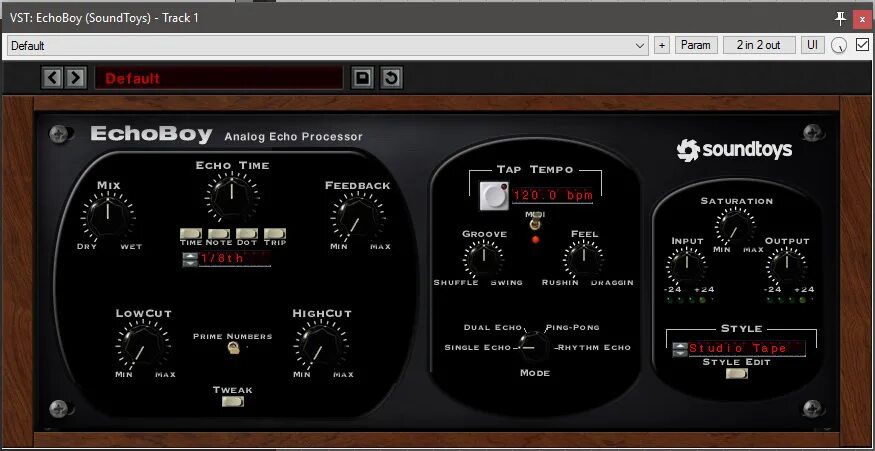Click the Mix dry/wet knob
This screenshot has width=875, height=451.
pos(108,217)
